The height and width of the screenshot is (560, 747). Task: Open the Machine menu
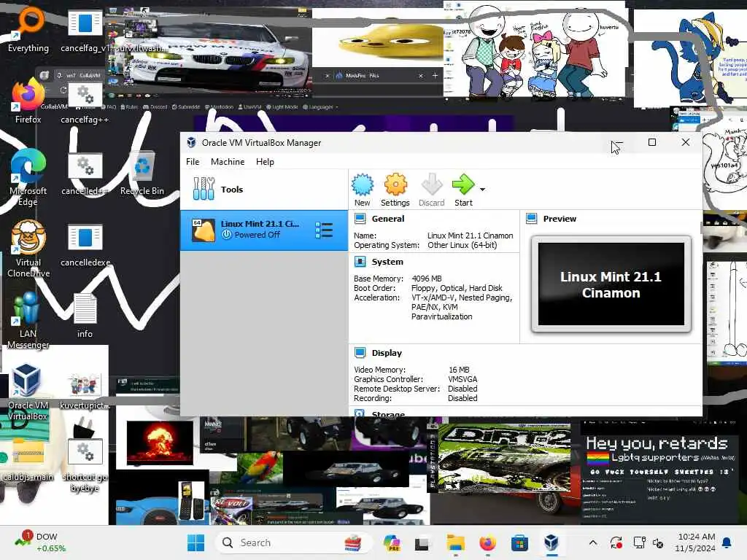pyautogui.click(x=228, y=162)
